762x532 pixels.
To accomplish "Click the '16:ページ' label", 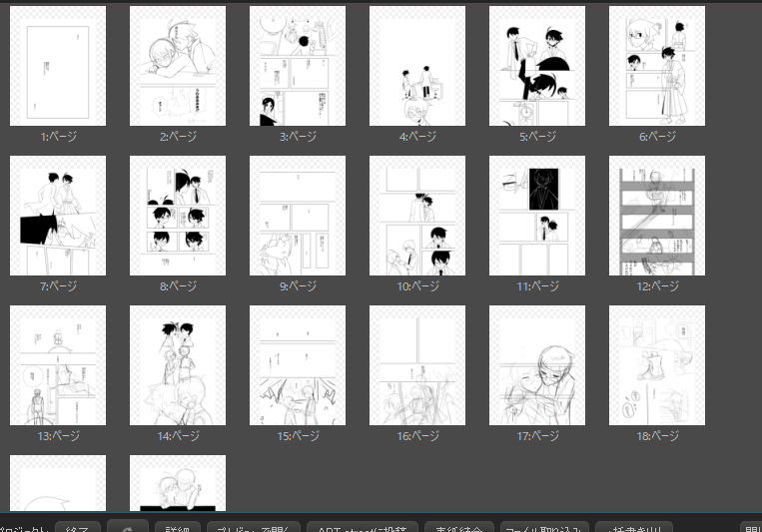I will pos(417,436).
